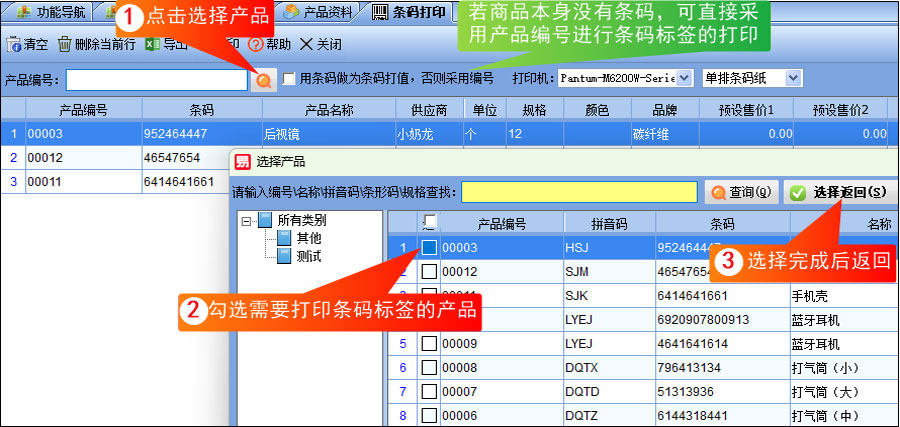Open 帮助 help from the toolbar
This screenshot has width=900, height=427.
coord(255,45)
